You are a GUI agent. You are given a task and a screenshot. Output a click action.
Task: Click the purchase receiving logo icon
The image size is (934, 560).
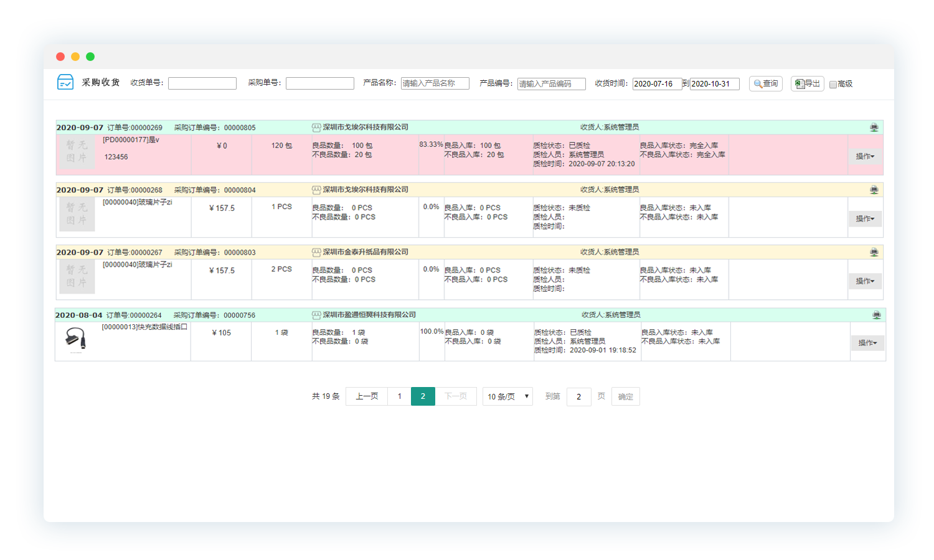(x=65, y=82)
